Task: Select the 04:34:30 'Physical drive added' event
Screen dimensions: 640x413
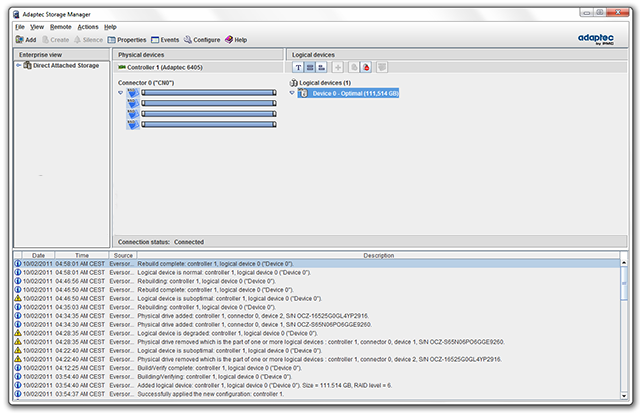Action: point(317,324)
